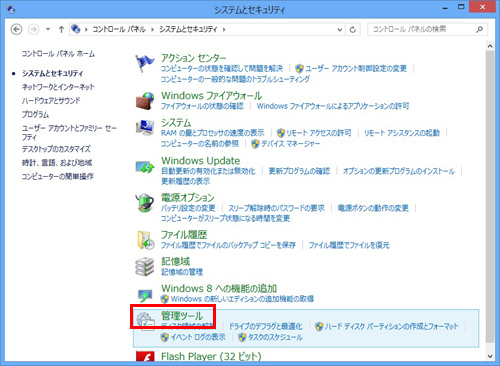
Task: Go up one level arrow
Action: pos(61,29)
